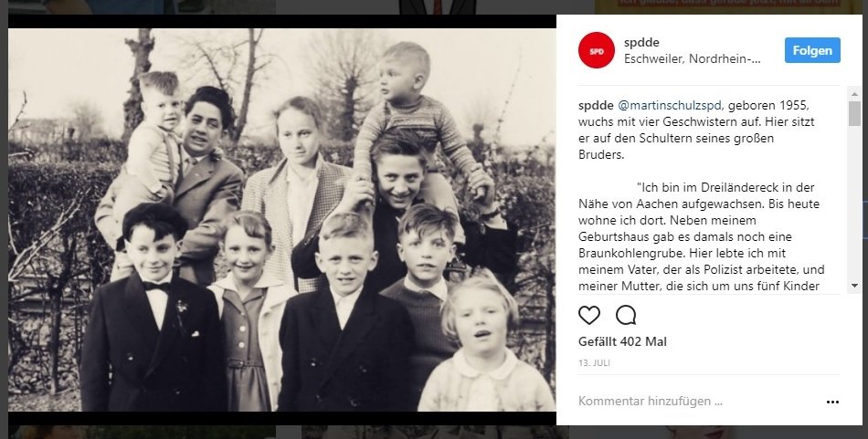
Task: Click spdde username in caption
Action: 596,105
